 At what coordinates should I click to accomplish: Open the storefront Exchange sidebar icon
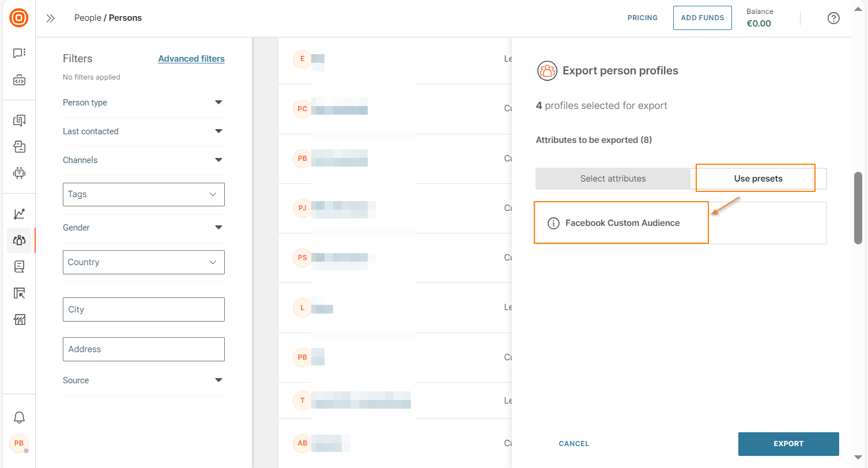click(19, 320)
